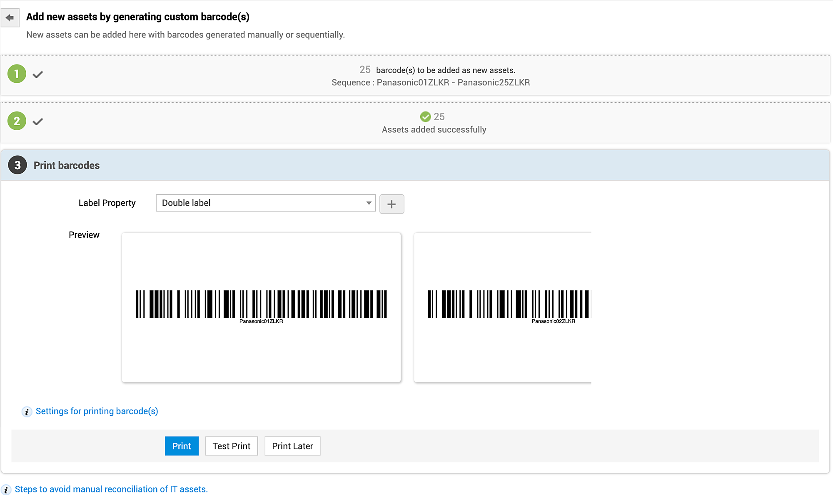Click the green success tick near 25
This screenshot has height=504, width=833.
coord(425,117)
